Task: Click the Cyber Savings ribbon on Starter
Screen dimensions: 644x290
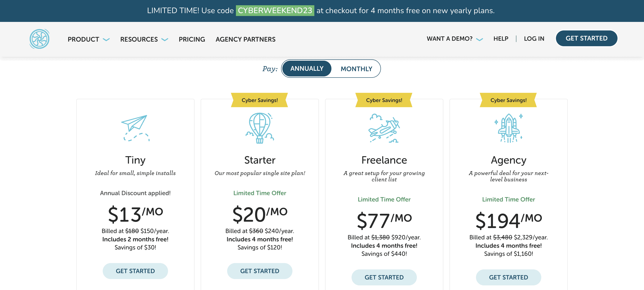Action: [260, 100]
